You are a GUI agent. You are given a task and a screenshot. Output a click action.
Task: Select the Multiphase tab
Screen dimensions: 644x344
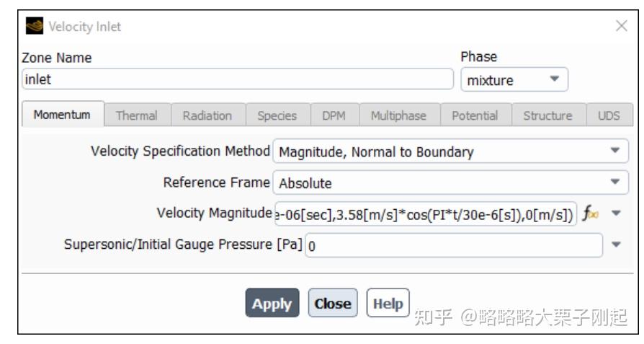(399, 115)
